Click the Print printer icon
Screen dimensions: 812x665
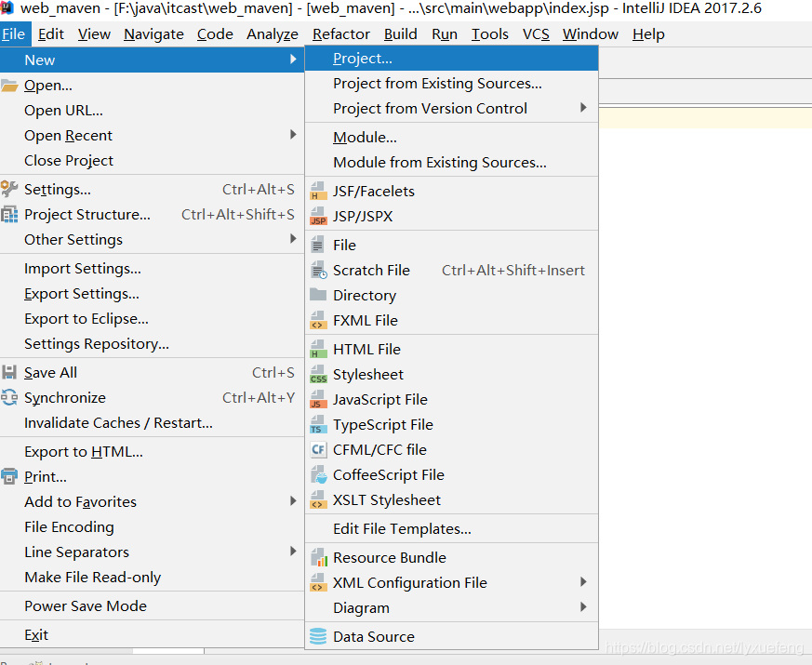pos(9,476)
